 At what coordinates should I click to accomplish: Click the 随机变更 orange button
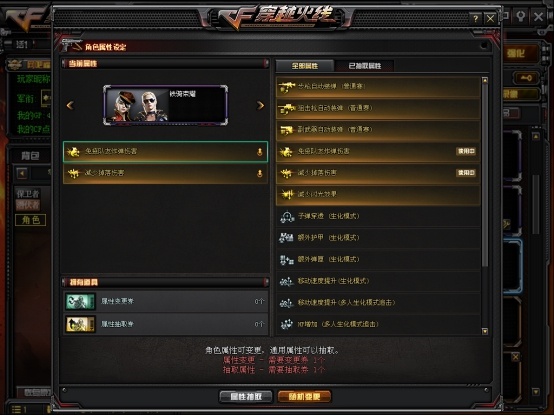pyautogui.click(x=305, y=397)
